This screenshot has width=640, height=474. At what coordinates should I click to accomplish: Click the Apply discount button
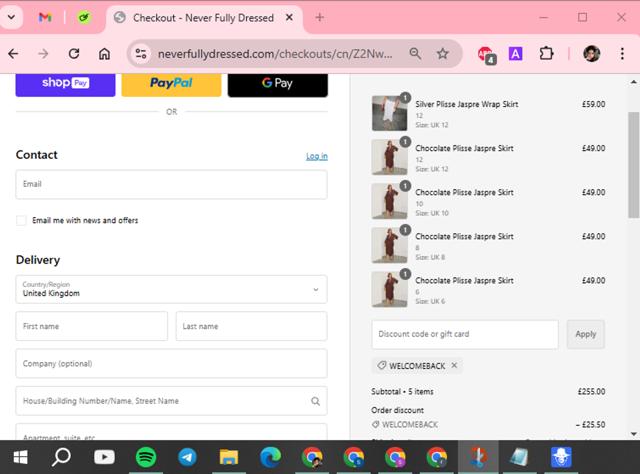[586, 334]
